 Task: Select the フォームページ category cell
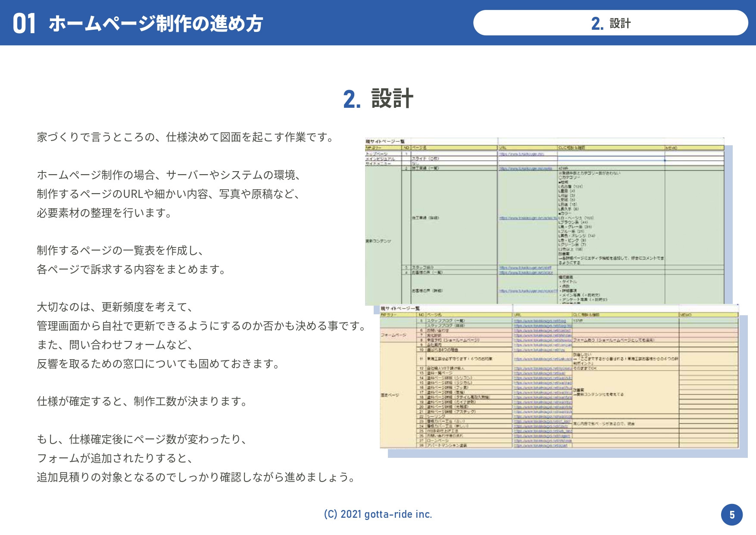(x=393, y=335)
